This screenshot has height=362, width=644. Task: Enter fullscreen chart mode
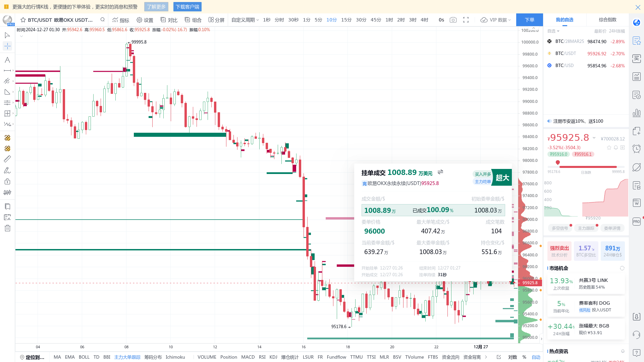coord(466,20)
